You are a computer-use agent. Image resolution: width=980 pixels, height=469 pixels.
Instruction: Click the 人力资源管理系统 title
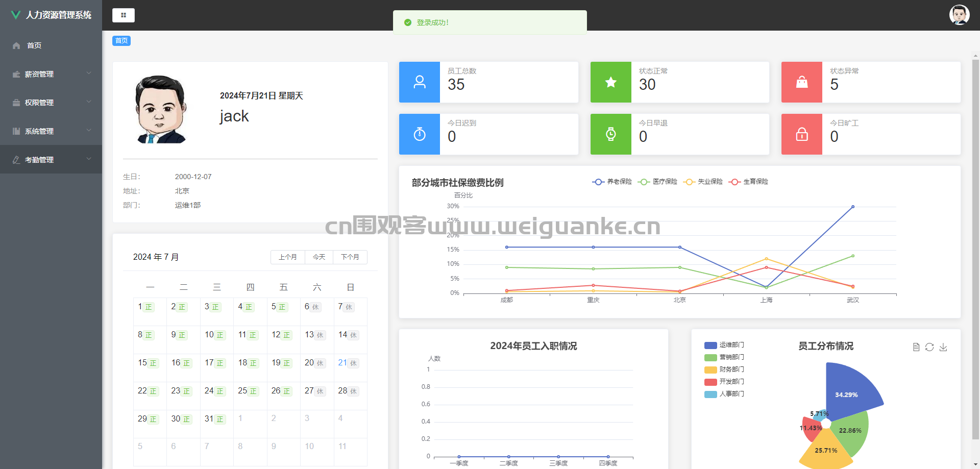click(x=59, y=15)
